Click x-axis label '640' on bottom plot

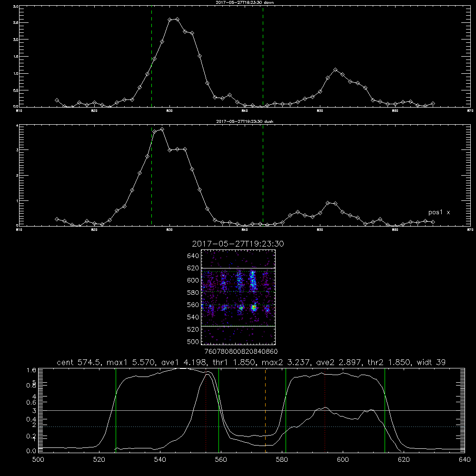point(465,460)
